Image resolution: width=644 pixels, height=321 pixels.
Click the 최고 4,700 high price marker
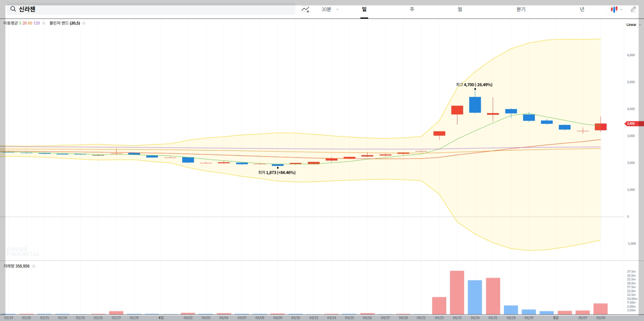(474, 85)
